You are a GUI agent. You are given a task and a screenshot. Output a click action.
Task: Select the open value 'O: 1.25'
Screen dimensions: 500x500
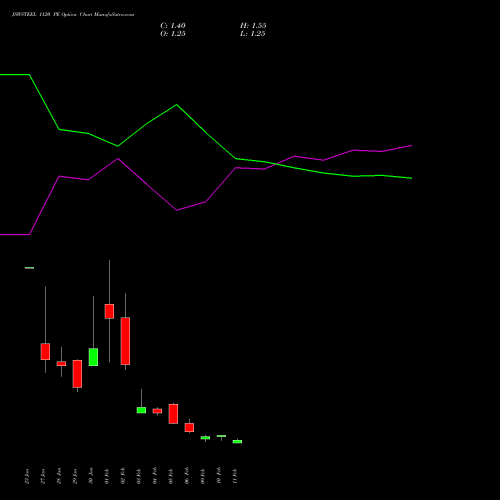[173, 34]
